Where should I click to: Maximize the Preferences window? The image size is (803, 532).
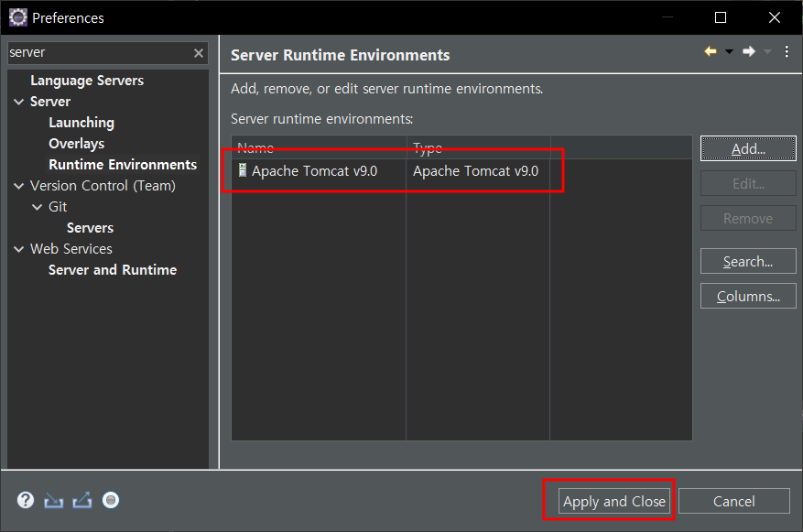pos(721,17)
